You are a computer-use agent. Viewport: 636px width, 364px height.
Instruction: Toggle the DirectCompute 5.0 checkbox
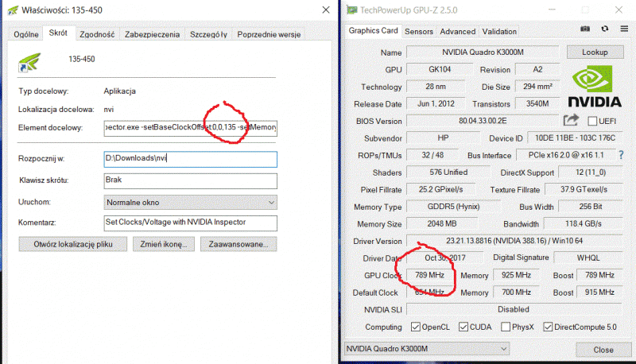coord(548,327)
